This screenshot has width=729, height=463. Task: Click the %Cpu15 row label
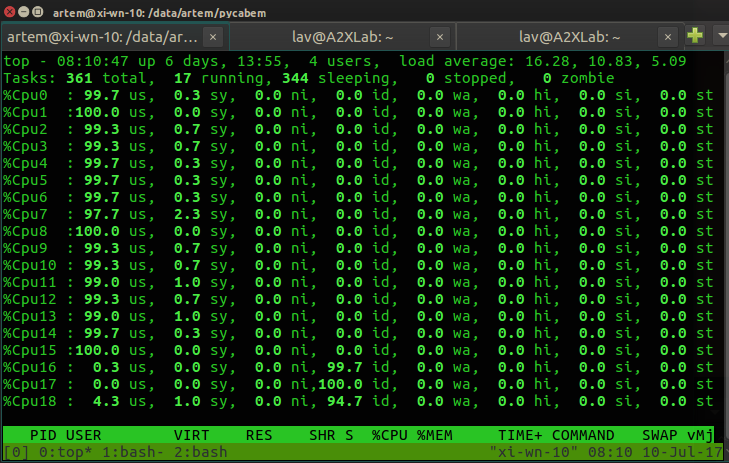[x=30, y=351]
